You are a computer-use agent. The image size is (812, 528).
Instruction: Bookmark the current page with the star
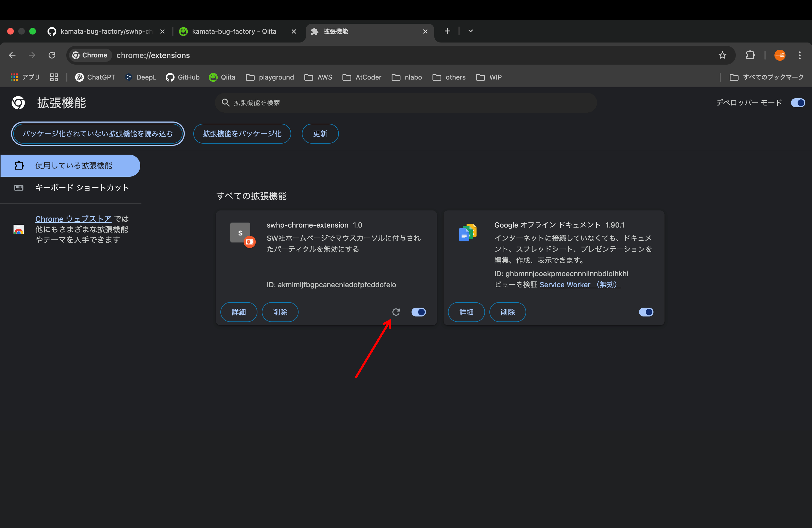[x=722, y=55]
